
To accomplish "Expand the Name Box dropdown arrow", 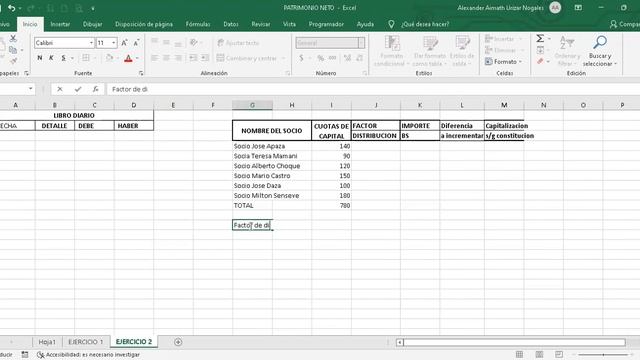I will (31, 89).
